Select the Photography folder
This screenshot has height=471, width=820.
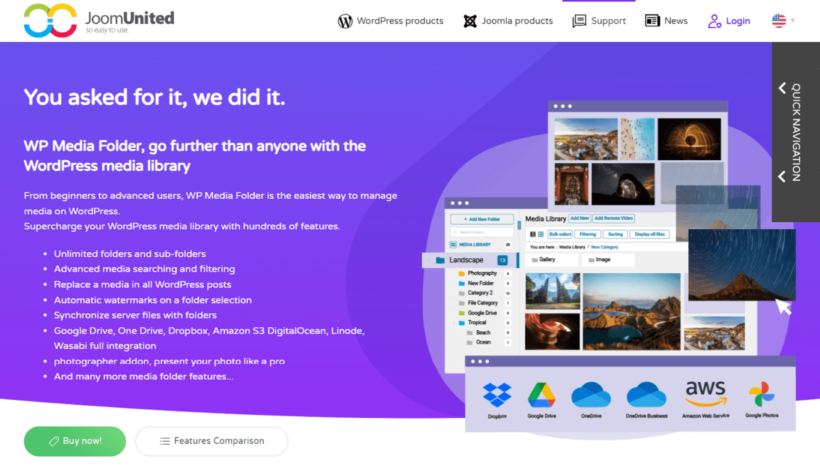[482, 273]
